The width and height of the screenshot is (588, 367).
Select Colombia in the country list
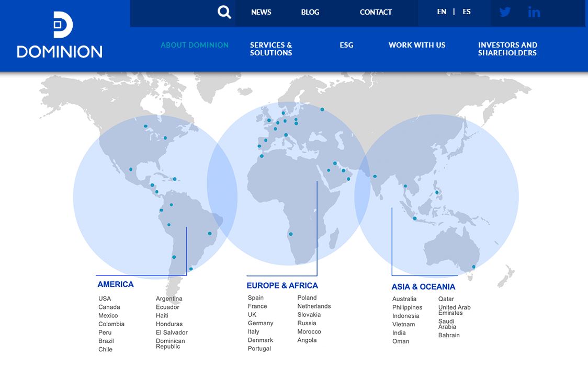coord(111,324)
